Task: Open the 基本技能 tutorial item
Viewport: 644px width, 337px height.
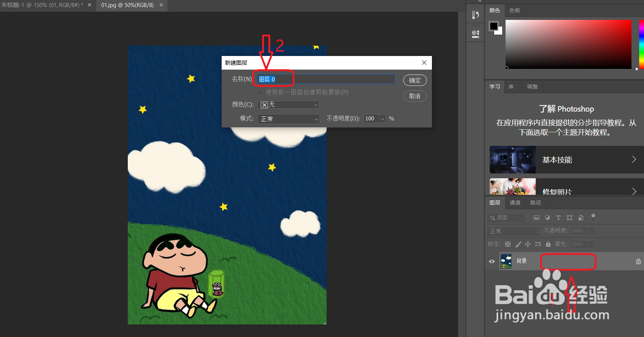Action: pyautogui.click(x=567, y=160)
